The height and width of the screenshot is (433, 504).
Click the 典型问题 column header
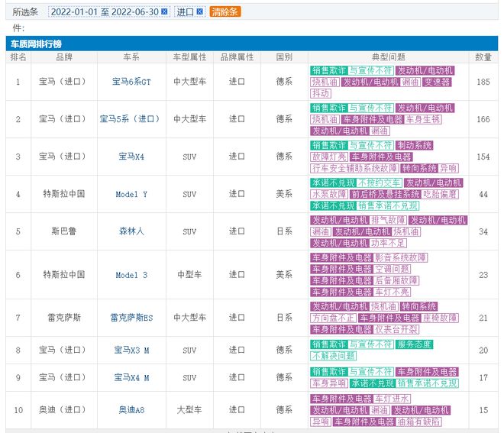(388, 57)
